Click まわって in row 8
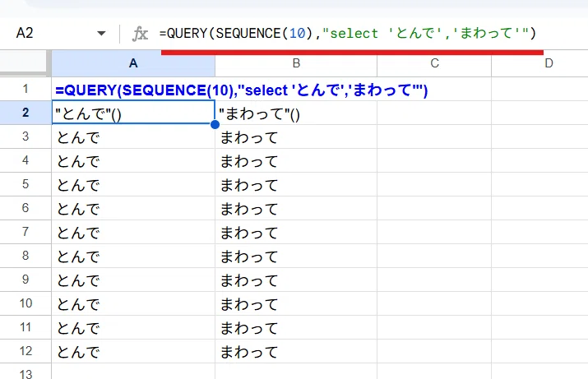 pyautogui.click(x=249, y=257)
